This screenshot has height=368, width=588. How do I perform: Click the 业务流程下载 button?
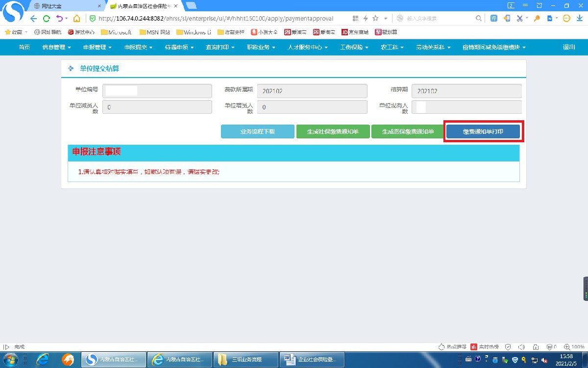coord(257,131)
